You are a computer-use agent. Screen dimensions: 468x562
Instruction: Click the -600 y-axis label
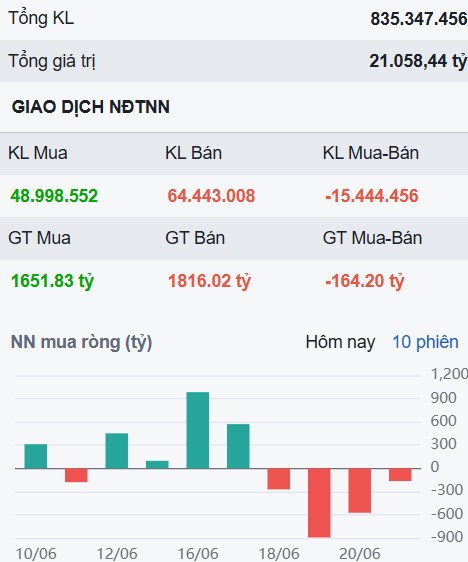click(x=447, y=514)
